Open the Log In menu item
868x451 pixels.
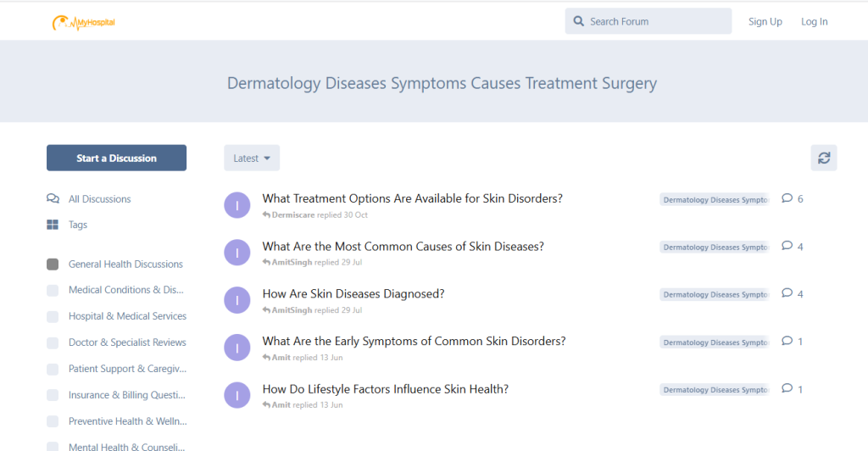[814, 21]
